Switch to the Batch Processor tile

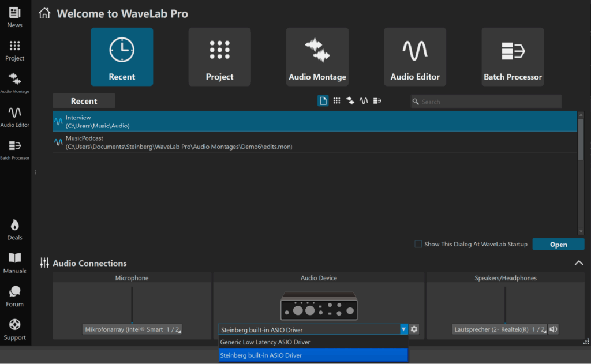(x=513, y=57)
